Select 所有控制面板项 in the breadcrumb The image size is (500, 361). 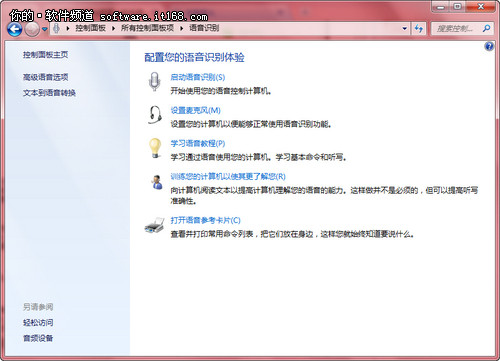tap(147, 28)
